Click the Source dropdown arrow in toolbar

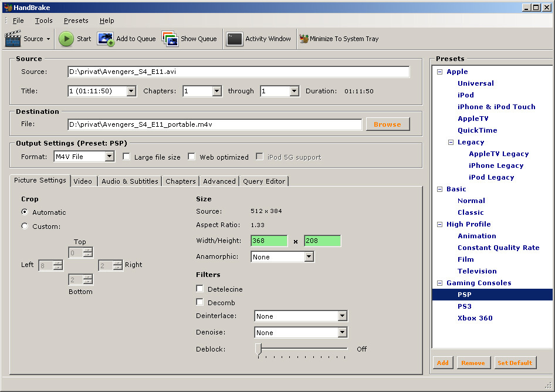pos(49,39)
